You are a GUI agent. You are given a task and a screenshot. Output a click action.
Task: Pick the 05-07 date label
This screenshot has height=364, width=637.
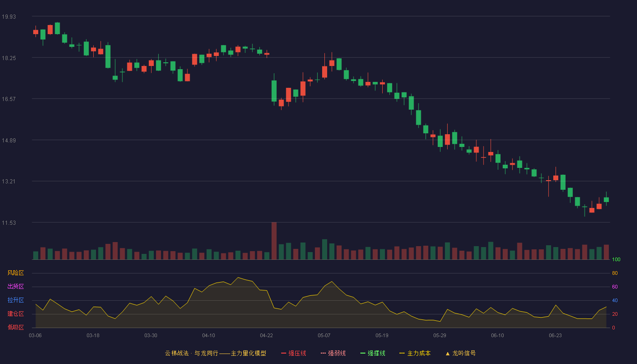point(324,335)
